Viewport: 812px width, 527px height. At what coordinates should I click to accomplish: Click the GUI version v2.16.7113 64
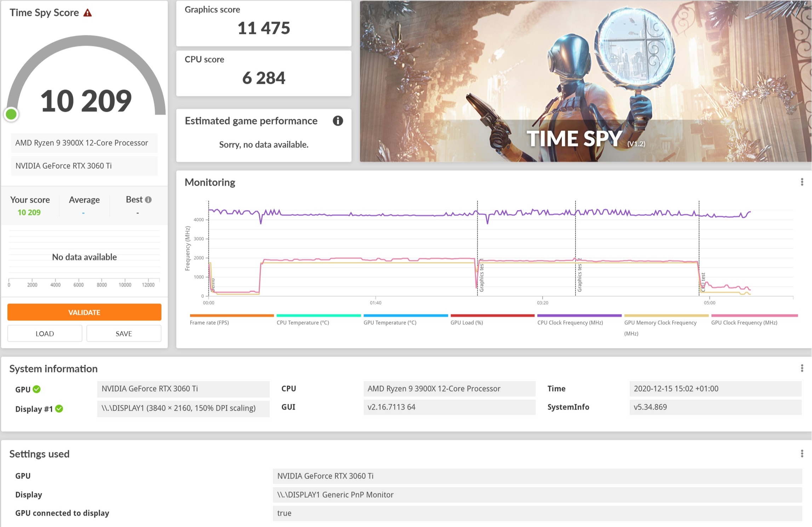tap(450, 407)
